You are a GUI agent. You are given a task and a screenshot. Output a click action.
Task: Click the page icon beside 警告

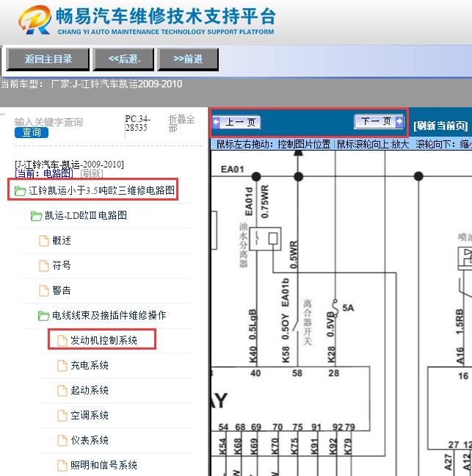[x=44, y=290]
